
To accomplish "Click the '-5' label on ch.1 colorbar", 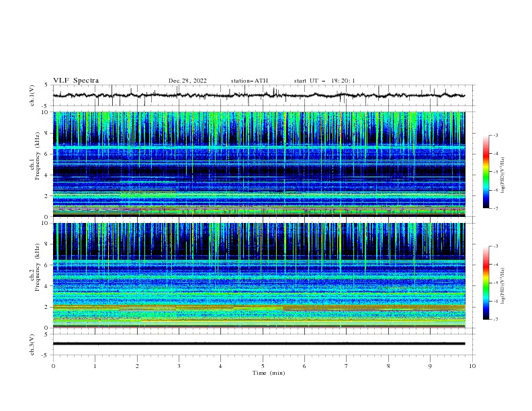I will pos(495,172).
